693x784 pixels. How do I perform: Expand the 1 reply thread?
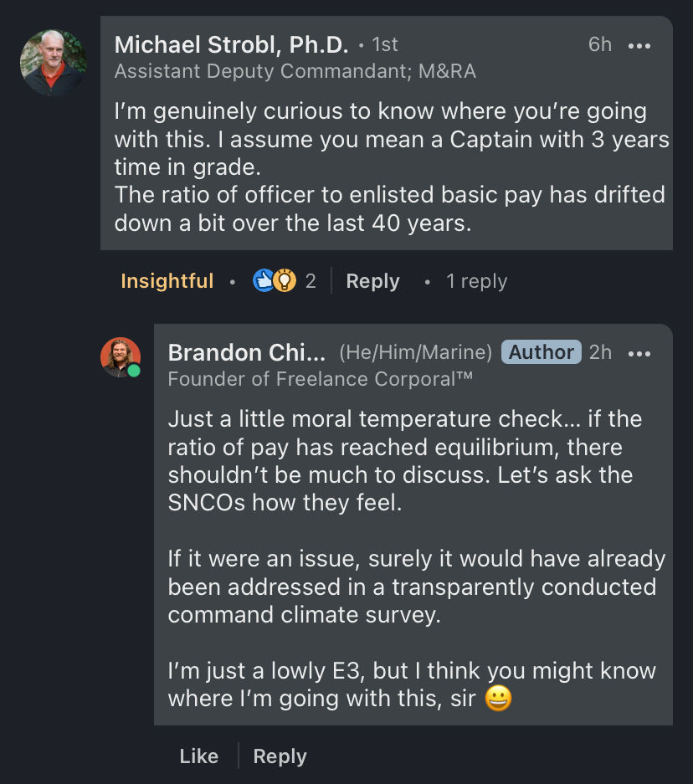pos(476,281)
